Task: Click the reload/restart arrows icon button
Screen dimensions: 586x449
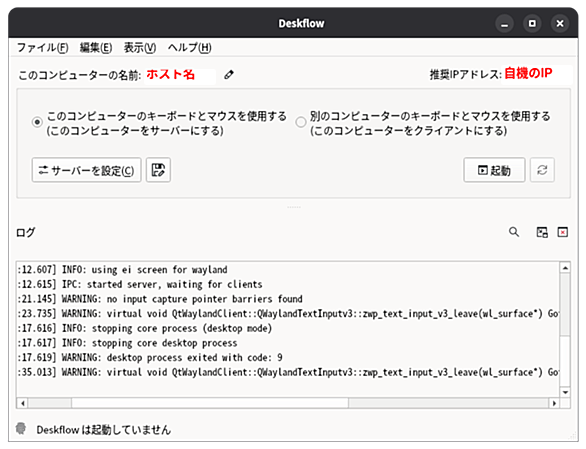Action: pos(542,170)
